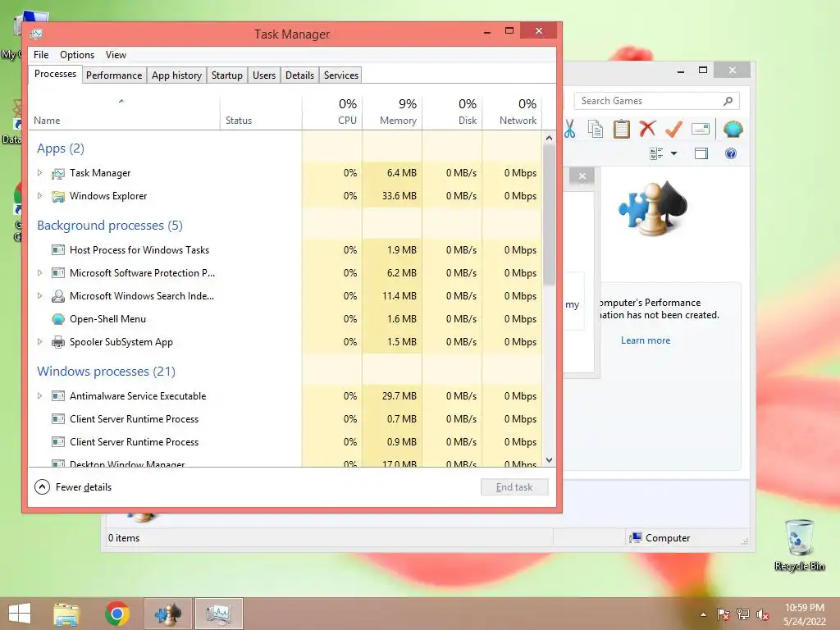Expand Microsoft Software Protection Platform row
The image size is (840, 630).
coord(39,273)
